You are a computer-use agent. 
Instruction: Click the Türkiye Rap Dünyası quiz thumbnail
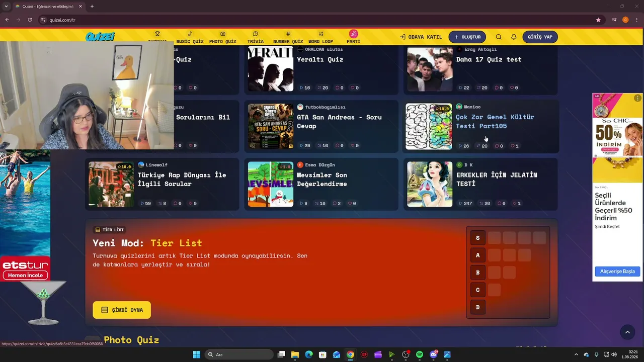[x=111, y=184]
